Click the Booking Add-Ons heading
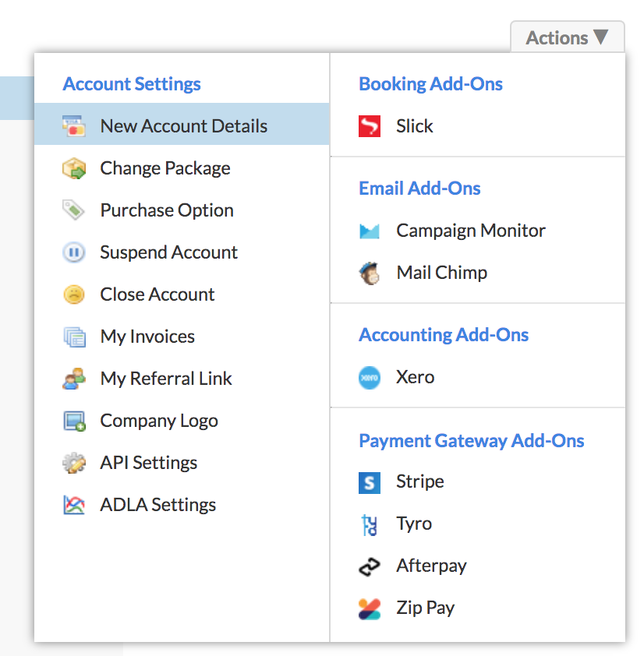Screen dimensions: 644x656 coord(430,84)
